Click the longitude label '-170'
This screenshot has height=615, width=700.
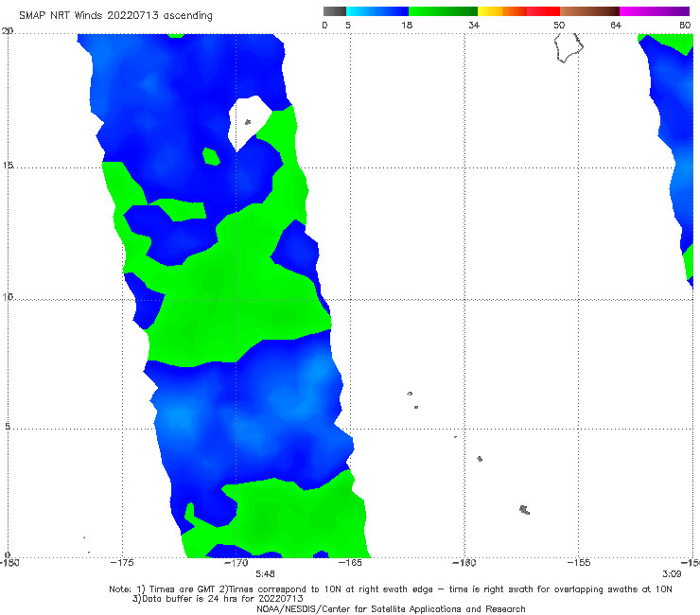[x=236, y=563]
